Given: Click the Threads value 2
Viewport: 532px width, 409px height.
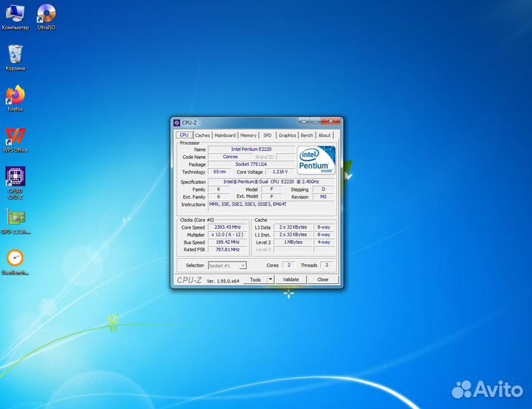Looking at the screenshot, I should [x=326, y=265].
